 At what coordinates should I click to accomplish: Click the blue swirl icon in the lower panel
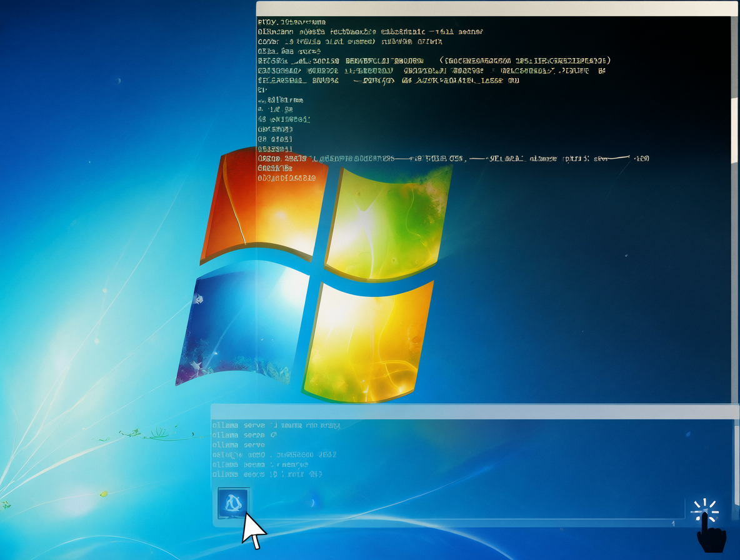tap(233, 503)
